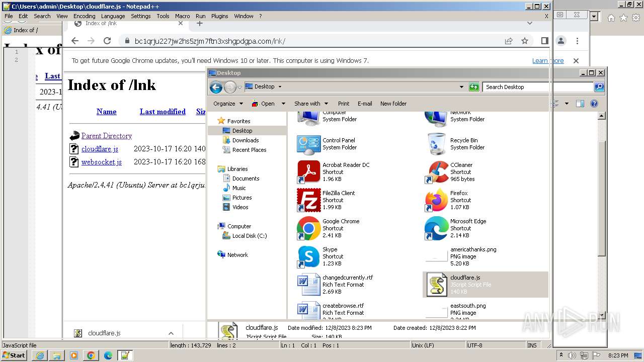The width and height of the screenshot is (644, 362).
Task: Select the FileZilla Client shortcut icon
Action: [308, 200]
